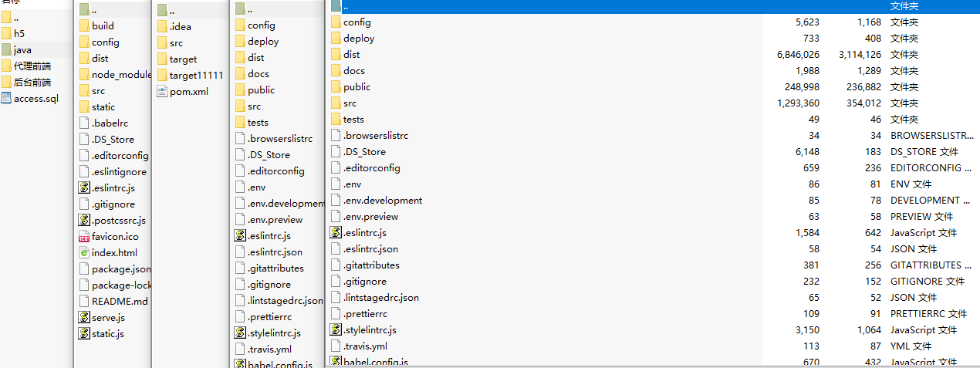Select the java folder icon

pyautogui.click(x=6, y=50)
